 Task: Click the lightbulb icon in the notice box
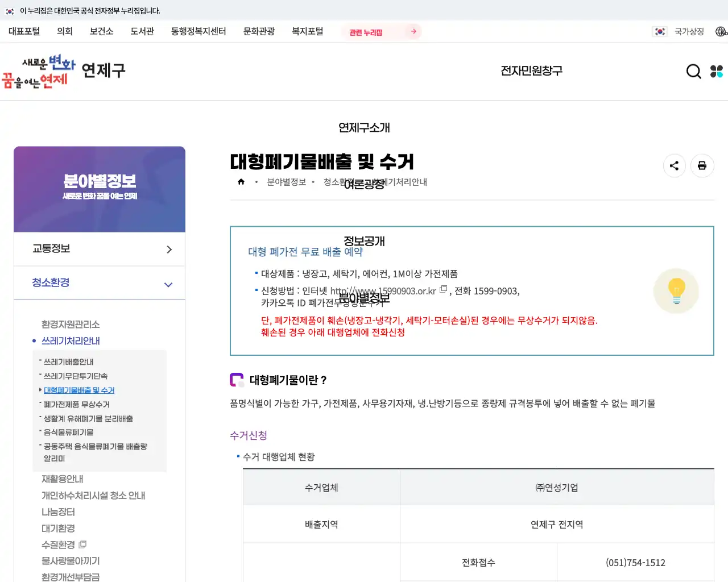pos(676,290)
